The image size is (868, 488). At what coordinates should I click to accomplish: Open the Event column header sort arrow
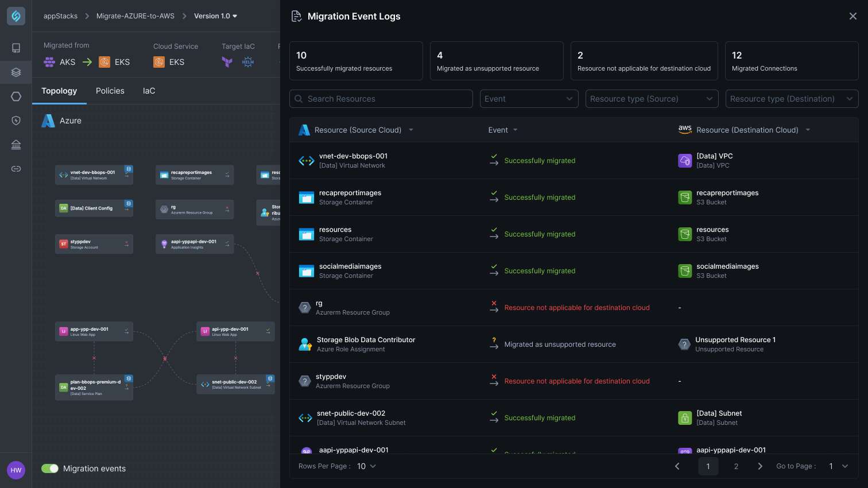click(515, 130)
